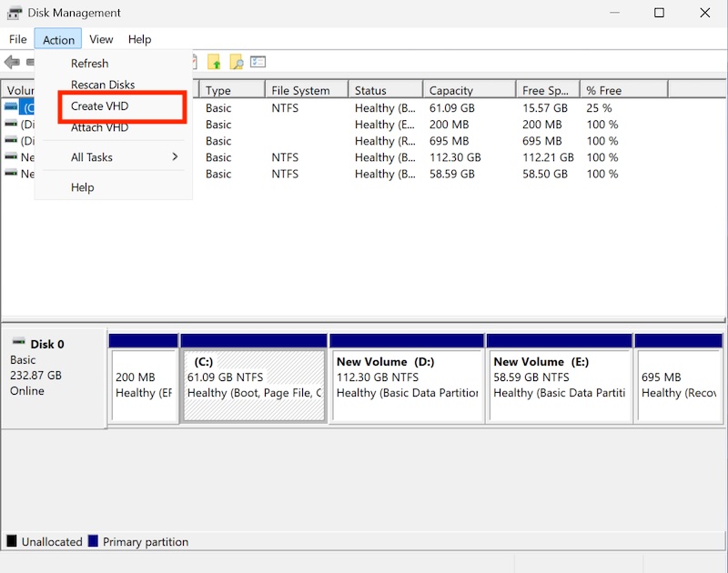Click the Disk Management title bar icon
The height and width of the screenshot is (573, 728).
point(15,13)
